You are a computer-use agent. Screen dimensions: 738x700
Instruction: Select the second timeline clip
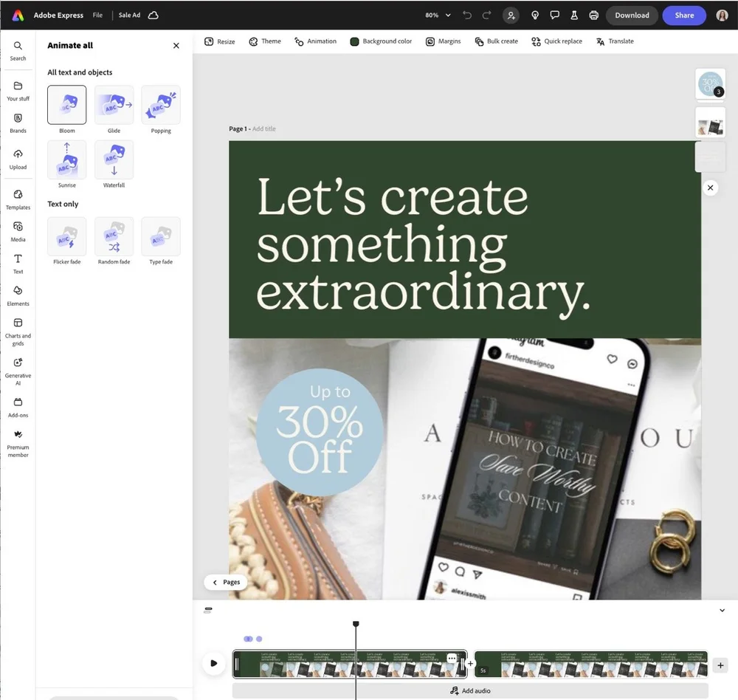tap(591, 665)
